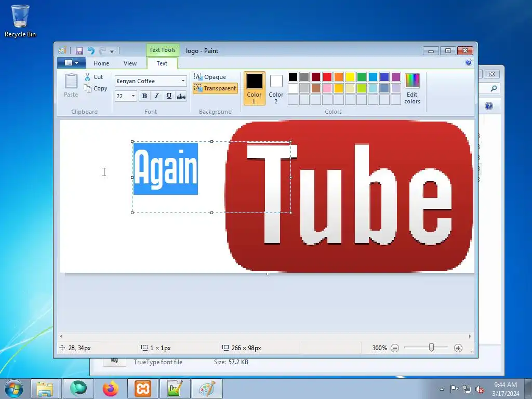
Task: Select the Color 1 foreground box
Action: click(x=254, y=88)
